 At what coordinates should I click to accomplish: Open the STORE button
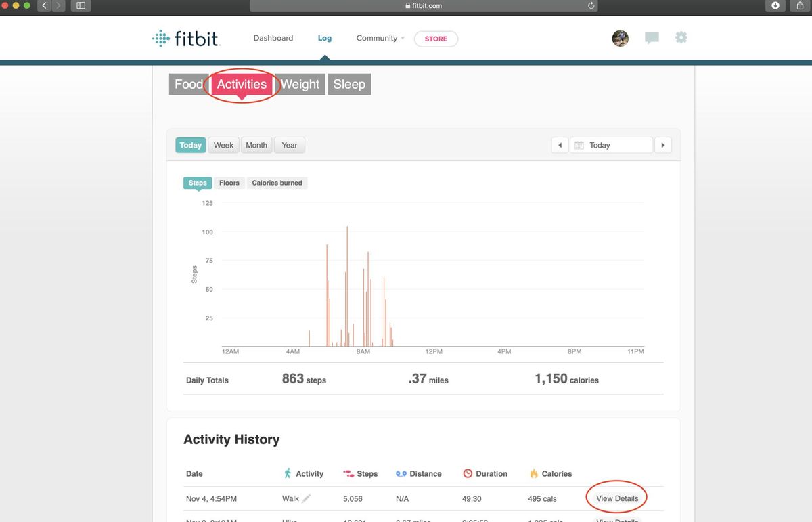click(436, 39)
